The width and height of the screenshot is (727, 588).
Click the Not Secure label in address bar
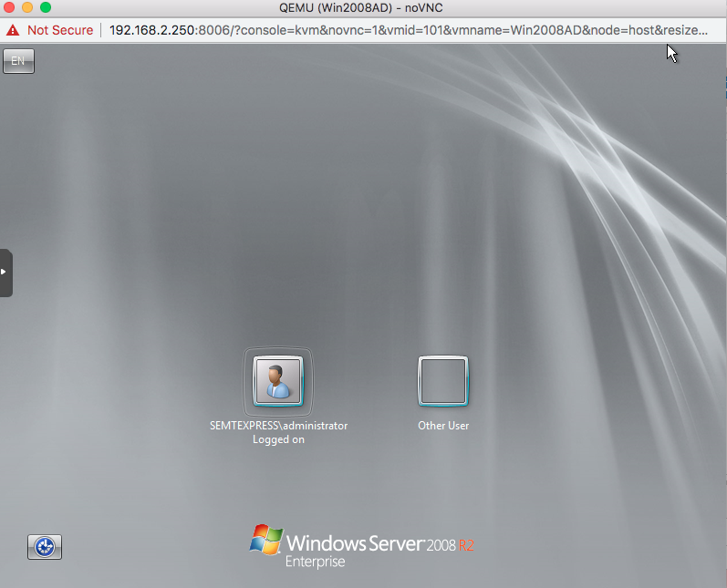[x=60, y=30]
